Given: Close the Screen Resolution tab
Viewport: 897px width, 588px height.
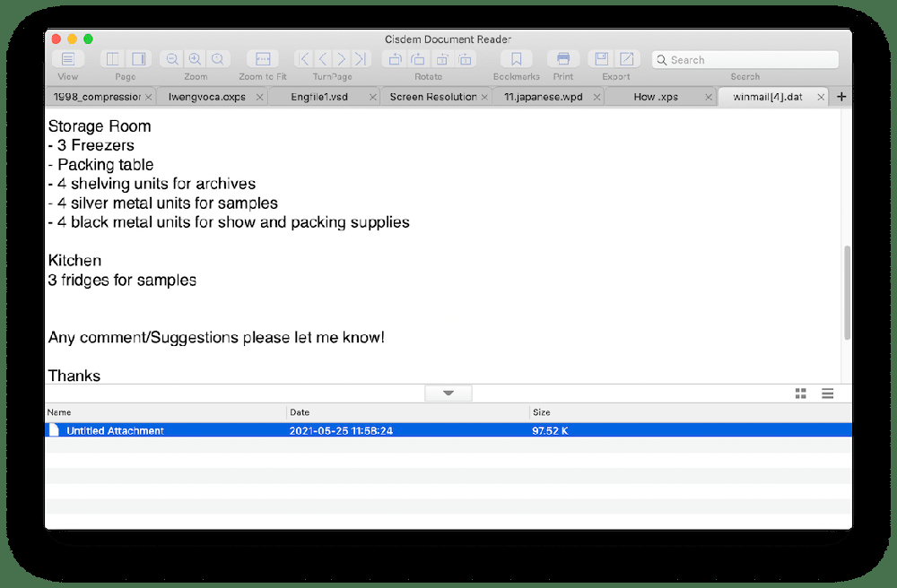Looking at the screenshot, I should [484, 97].
